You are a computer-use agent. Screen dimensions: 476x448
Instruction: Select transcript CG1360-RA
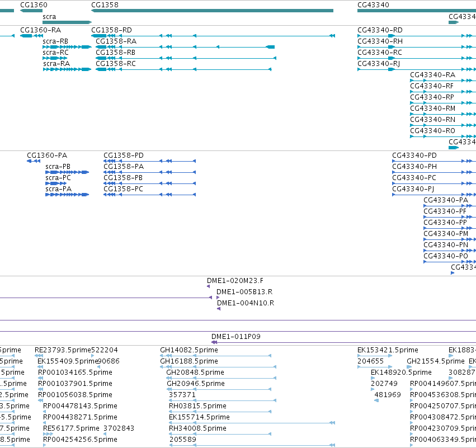40,30
